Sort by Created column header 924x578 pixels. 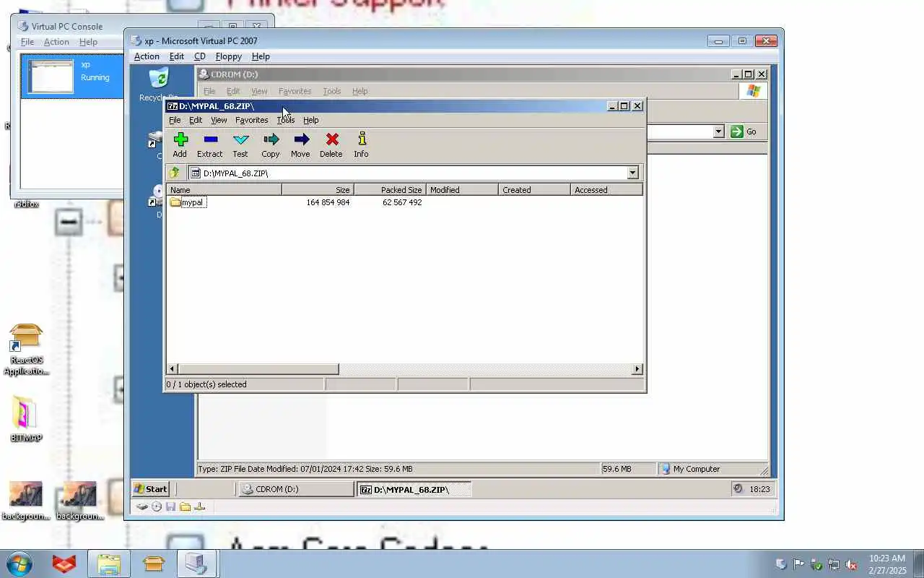point(534,190)
